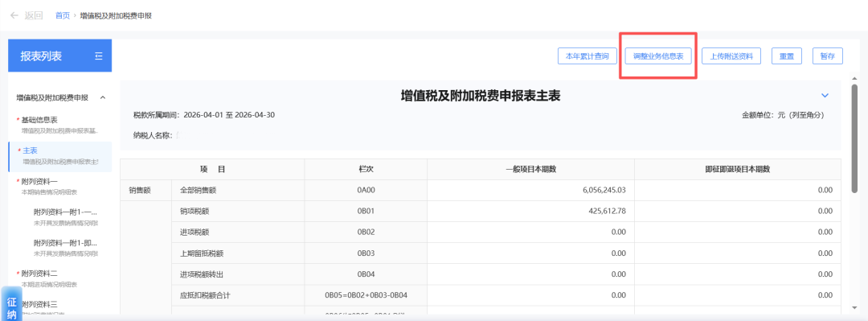Image resolution: width=868 pixels, height=321 pixels.
Task: Click the 进项税额转出 row label
Action: point(202,274)
